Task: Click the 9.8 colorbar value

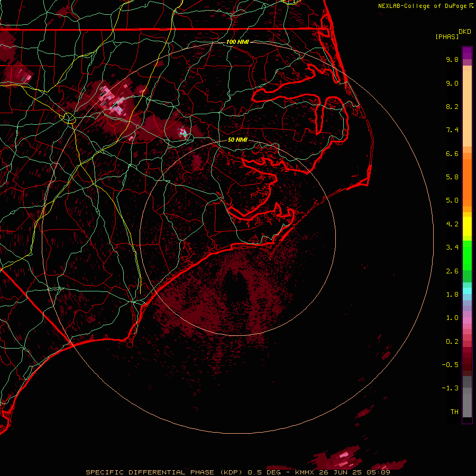Action: point(452,59)
